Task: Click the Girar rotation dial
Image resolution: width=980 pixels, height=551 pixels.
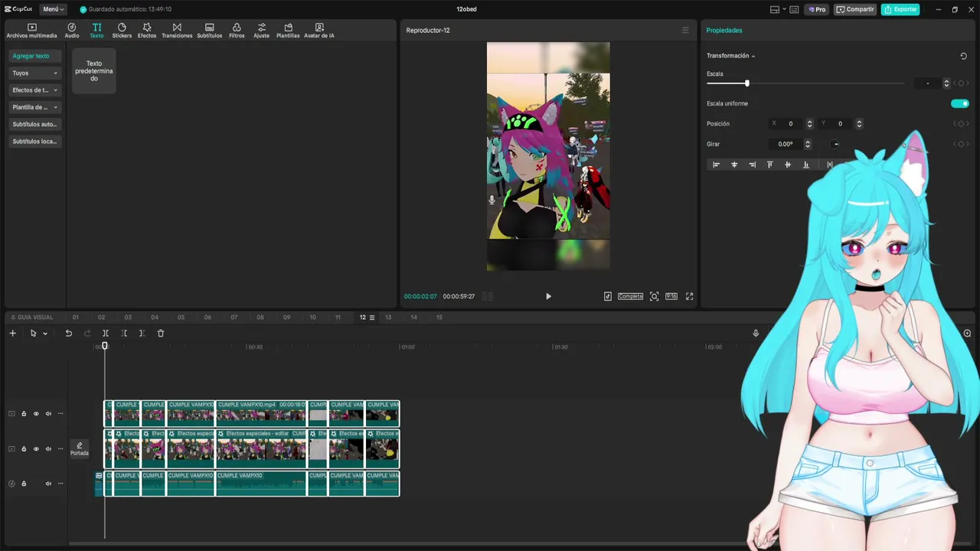Action: pos(835,144)
